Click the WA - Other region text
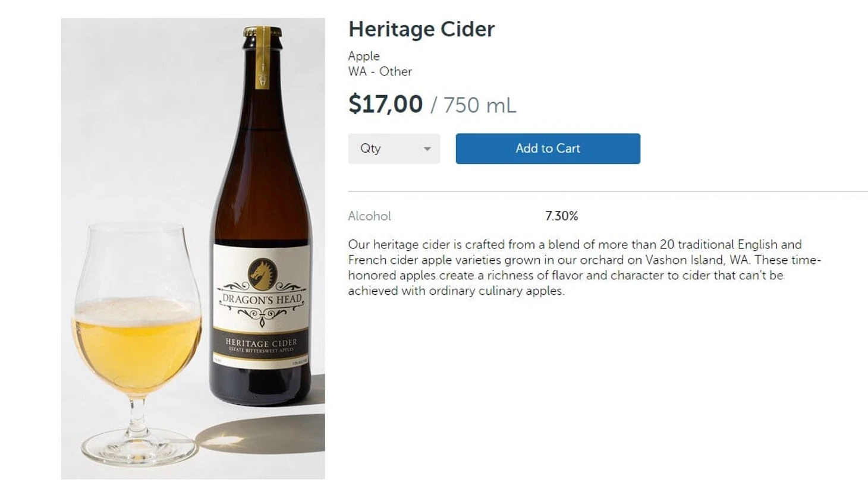Screen dimensions: 868x492 click(379, 71)
